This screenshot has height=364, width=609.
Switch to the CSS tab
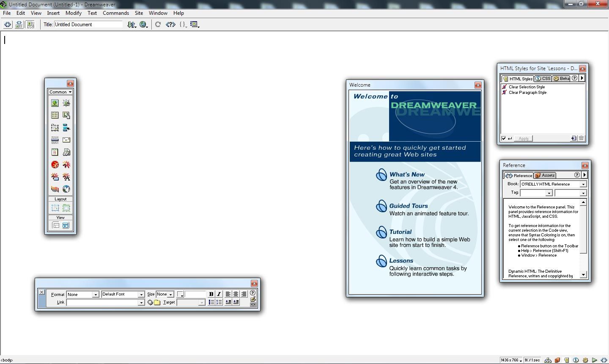[x=543, y=79]
